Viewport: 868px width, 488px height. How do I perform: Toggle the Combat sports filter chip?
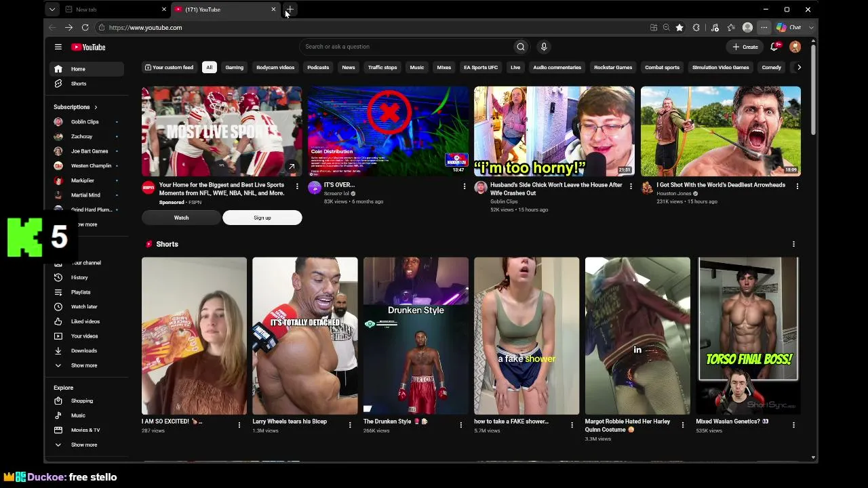tap(662, 67)
